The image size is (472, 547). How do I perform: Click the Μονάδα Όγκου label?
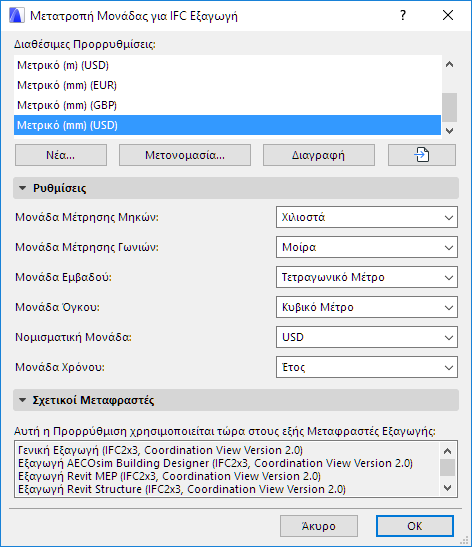58,307
